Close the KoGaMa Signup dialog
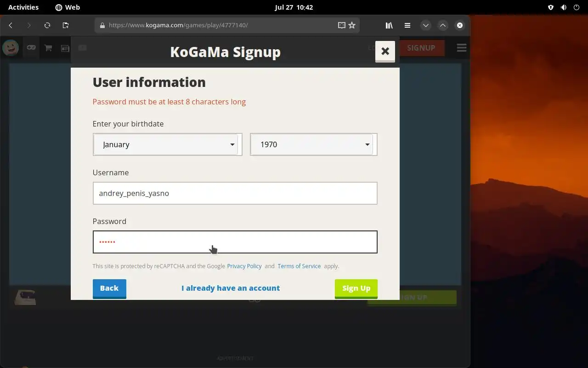The image size is (588, 368). tap(385, 51)
